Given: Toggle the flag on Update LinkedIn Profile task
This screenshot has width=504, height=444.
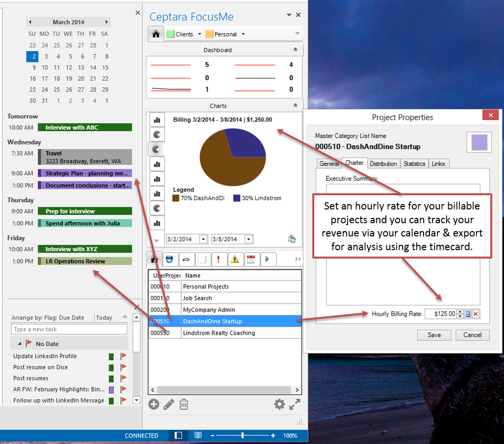Looking at the screenshot, I should click(x=124, y=356).
